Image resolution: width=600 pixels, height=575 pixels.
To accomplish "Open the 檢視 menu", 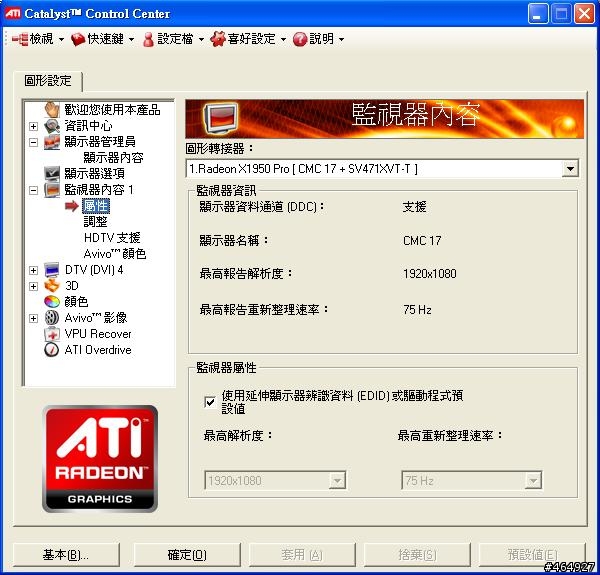I will click(x=38, y=39).
